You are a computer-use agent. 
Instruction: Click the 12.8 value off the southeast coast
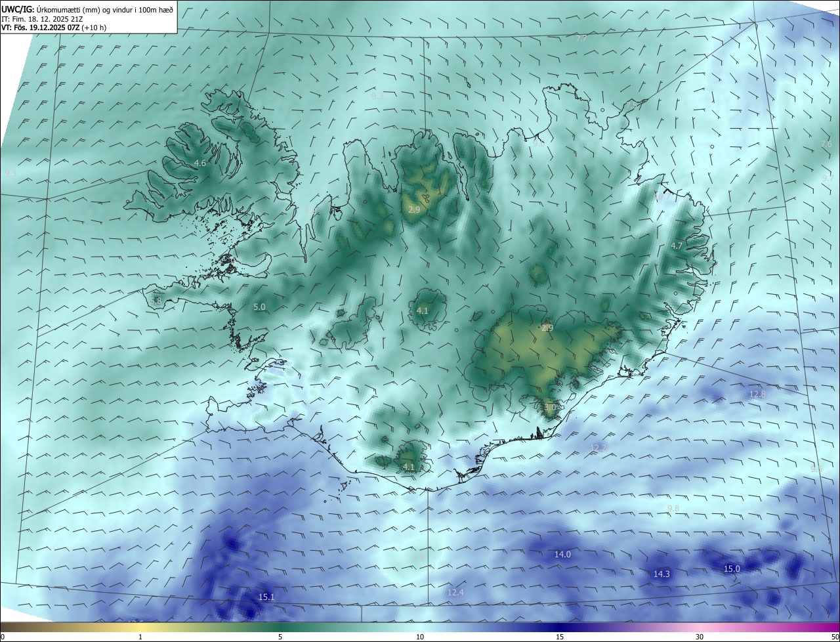point(757,394)
